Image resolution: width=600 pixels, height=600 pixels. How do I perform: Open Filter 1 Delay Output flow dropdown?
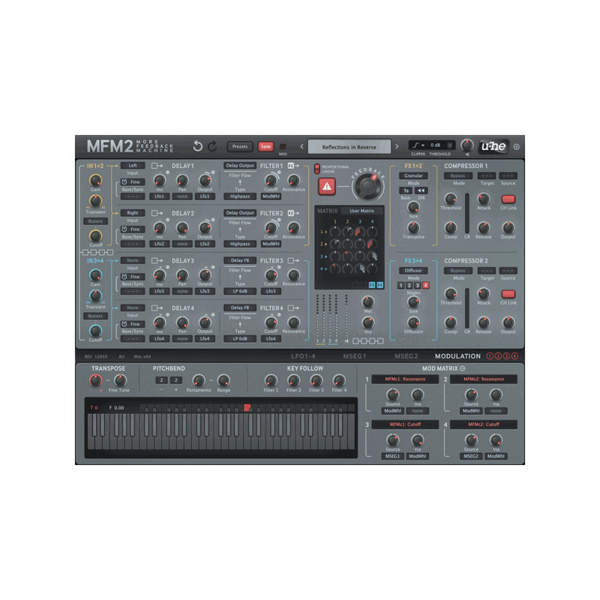tap(240, 165)
